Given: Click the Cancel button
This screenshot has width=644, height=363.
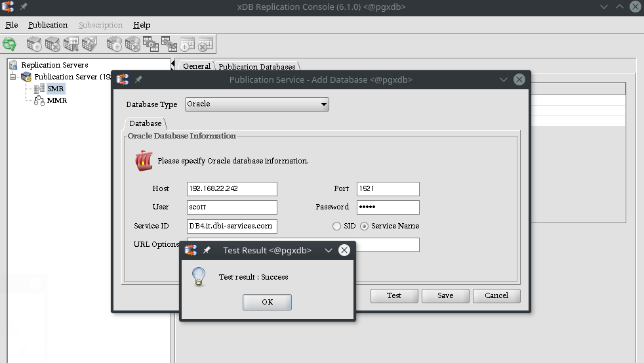Looking at the screenshot, I should click(496, 295).
